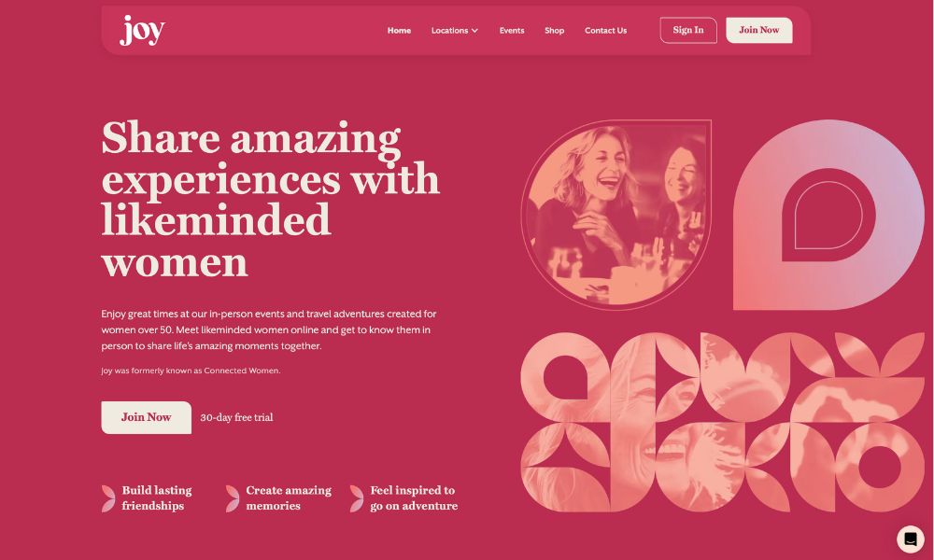
Task: Click the Build lasting friendships text
Action: (157, 498)
